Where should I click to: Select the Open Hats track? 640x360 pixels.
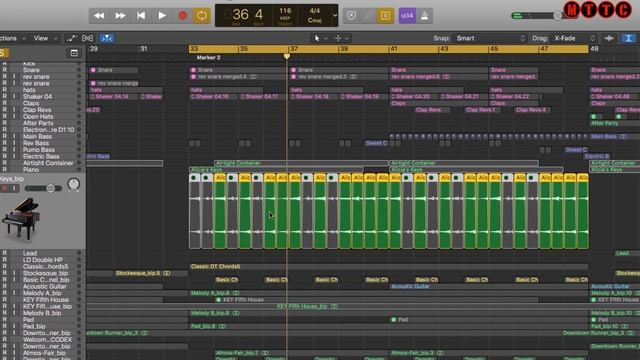pyautogui.click(x=37, y=116)
